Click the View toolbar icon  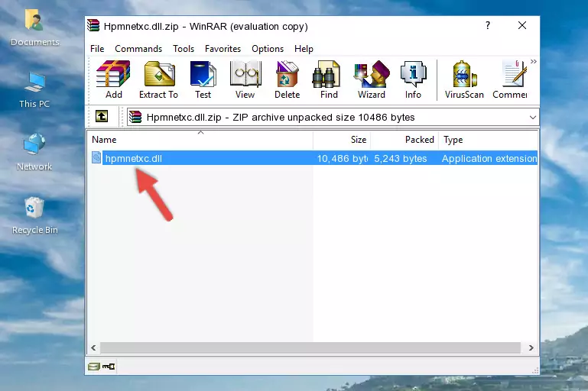(245, 79)
